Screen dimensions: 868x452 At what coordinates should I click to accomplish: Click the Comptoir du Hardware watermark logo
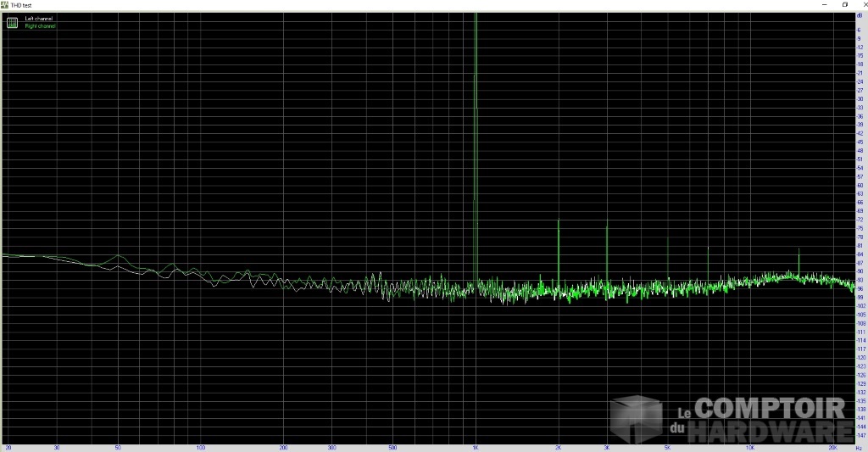[x=729, y=419]
